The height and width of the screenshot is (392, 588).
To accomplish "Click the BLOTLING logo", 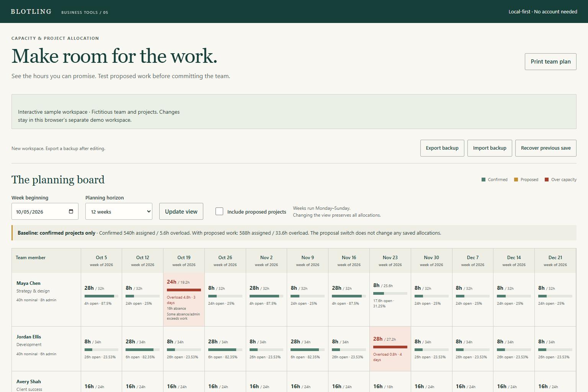I will coord(31,11).
